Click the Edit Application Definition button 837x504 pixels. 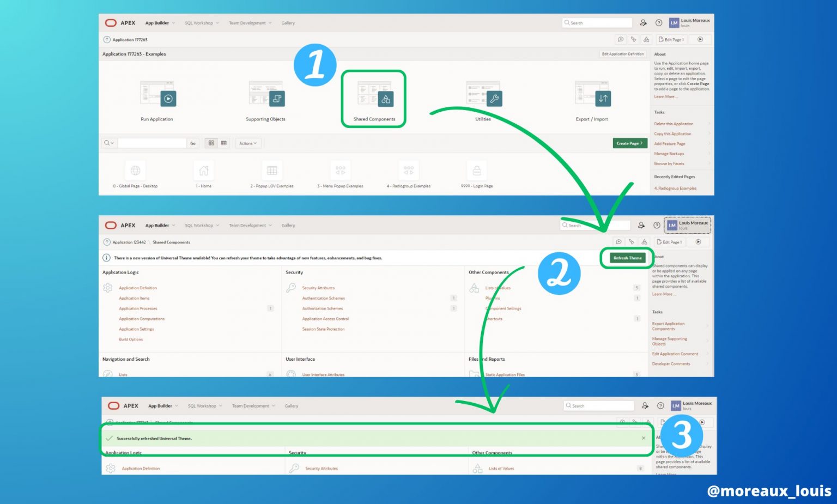[622, 54]
